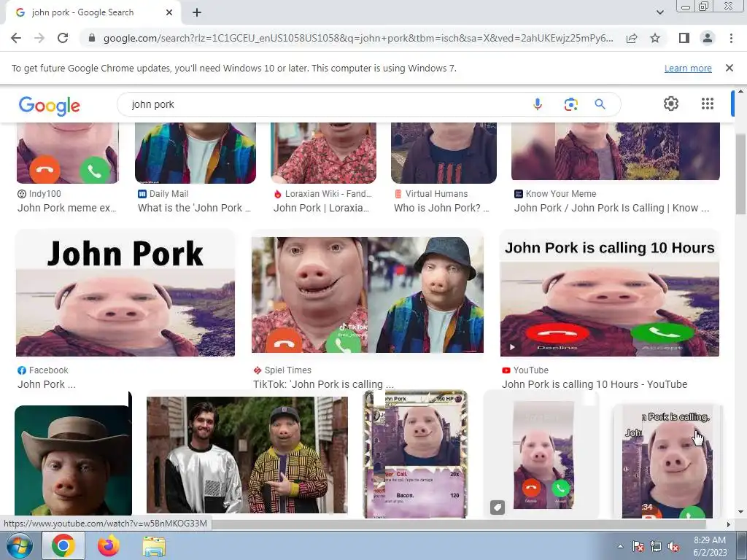Click the Spiel Times TikTok caption

point(323,384)
